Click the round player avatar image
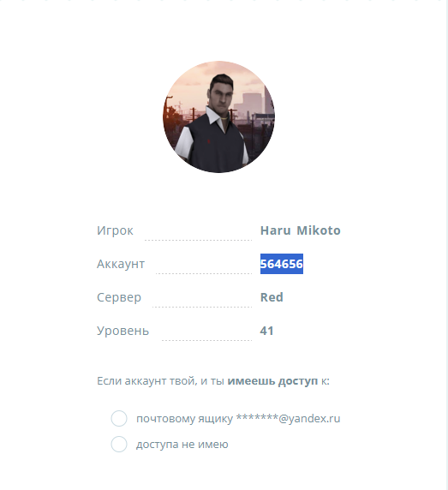448x490 pixels. (219, 117)
